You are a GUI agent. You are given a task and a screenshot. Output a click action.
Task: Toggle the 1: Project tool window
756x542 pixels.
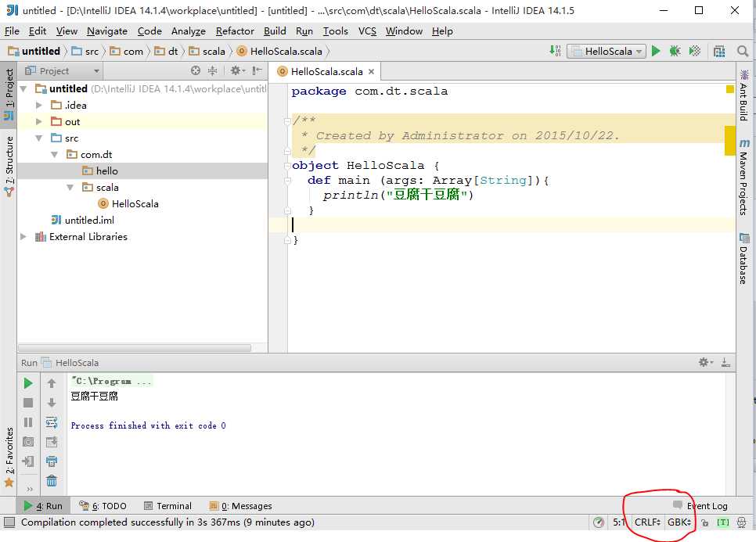click(9, 95)
